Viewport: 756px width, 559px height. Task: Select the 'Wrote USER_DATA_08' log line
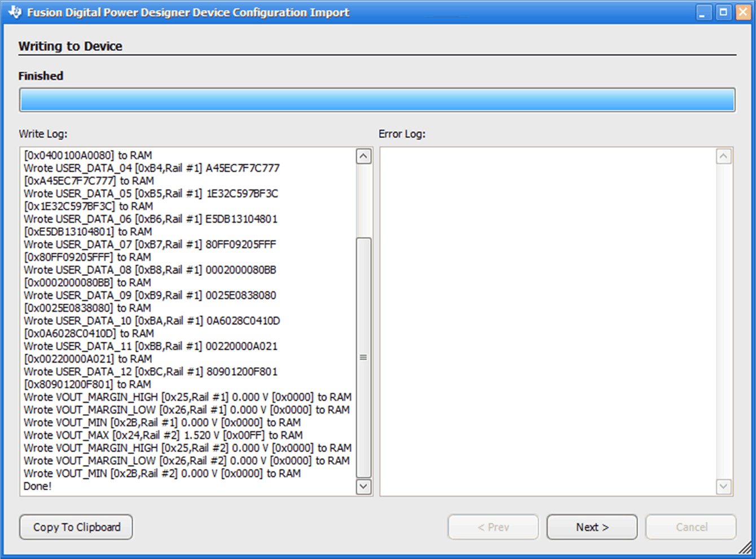150,270
